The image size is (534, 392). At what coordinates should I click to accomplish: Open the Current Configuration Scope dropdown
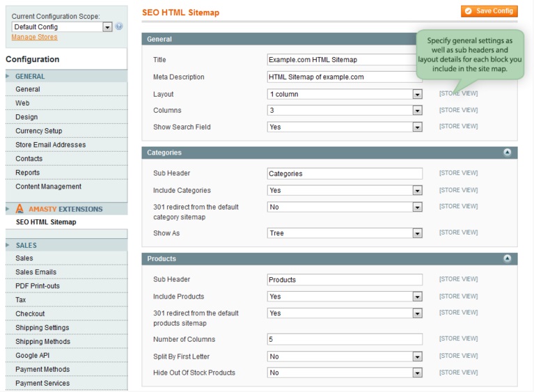tap(62, 26)
